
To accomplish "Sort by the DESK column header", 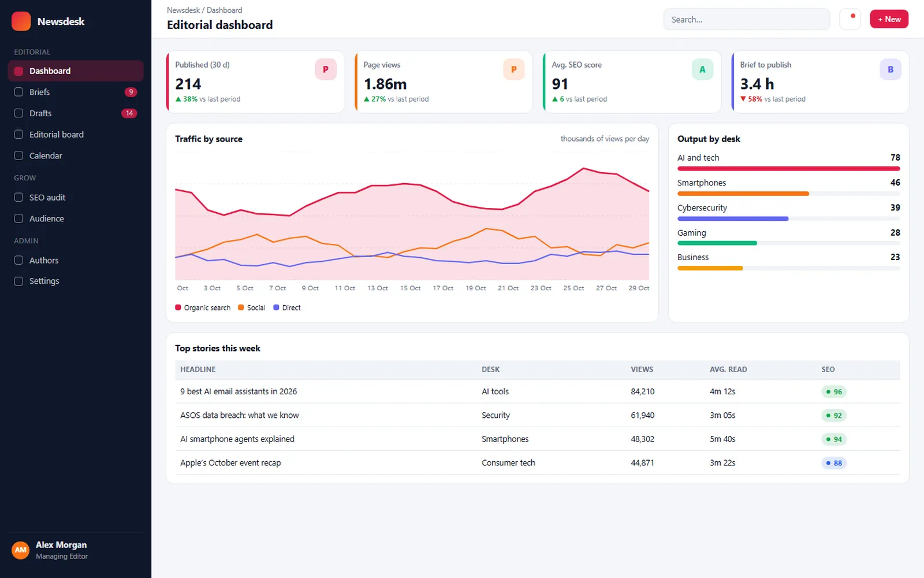I will coord(491,369).
